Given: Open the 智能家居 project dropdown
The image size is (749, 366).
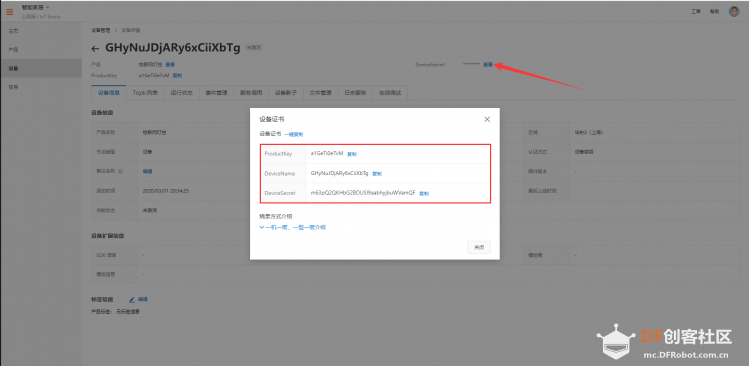Looking at the screenshot, I should click(x=36, y=8).
